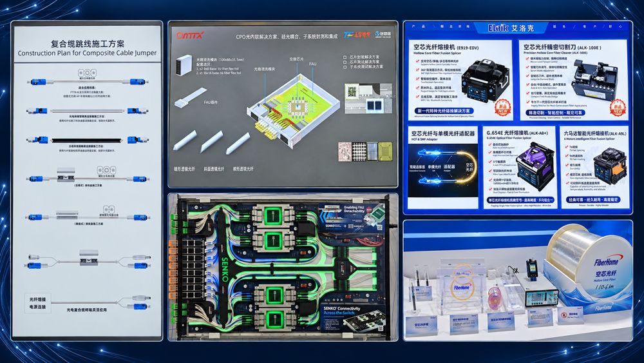Click the FiberHome ring in acrylic block
This screenshot has width=644, height=363.
pos(462,288)
